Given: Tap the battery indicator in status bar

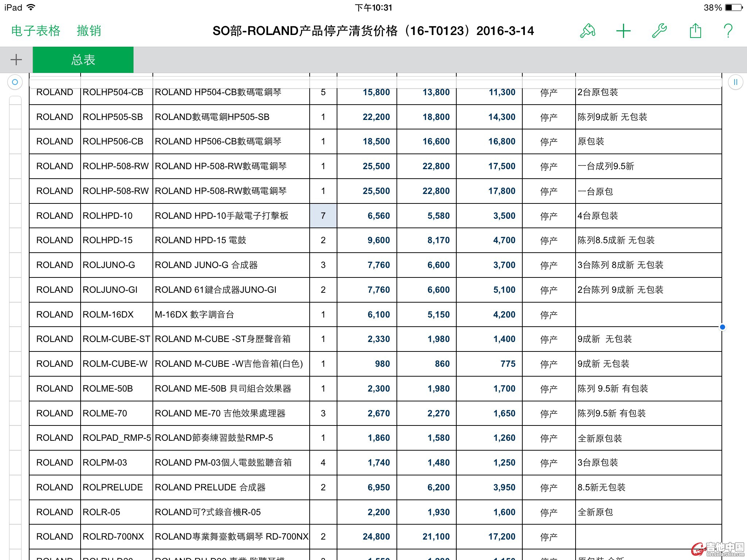Looking at the screenshot, I should pos(733,8).
